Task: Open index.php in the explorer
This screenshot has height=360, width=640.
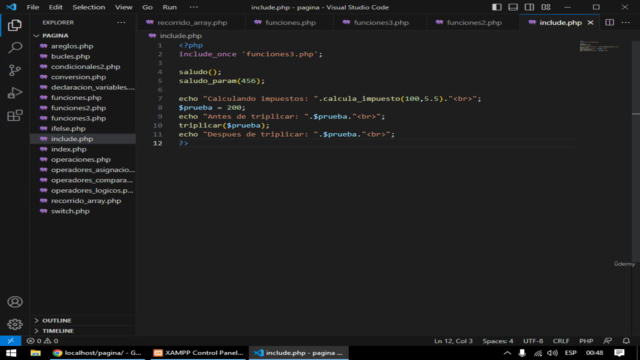Action: click(83, 149)
